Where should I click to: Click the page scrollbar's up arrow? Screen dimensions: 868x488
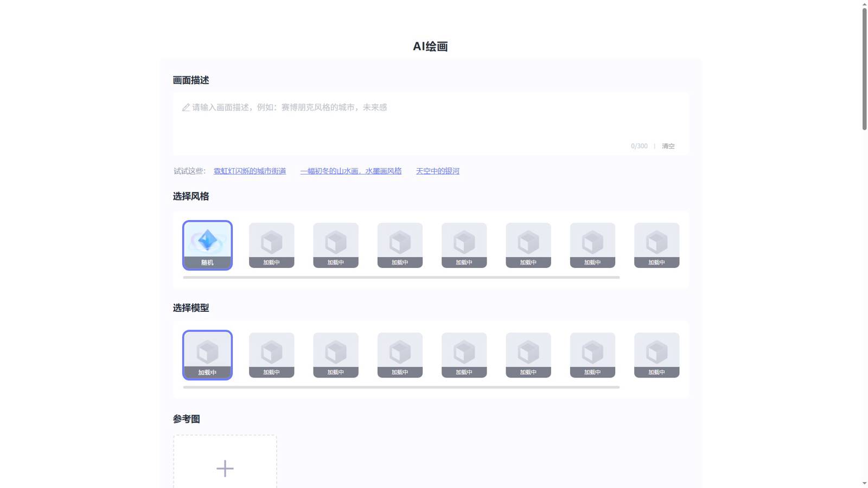864,4
